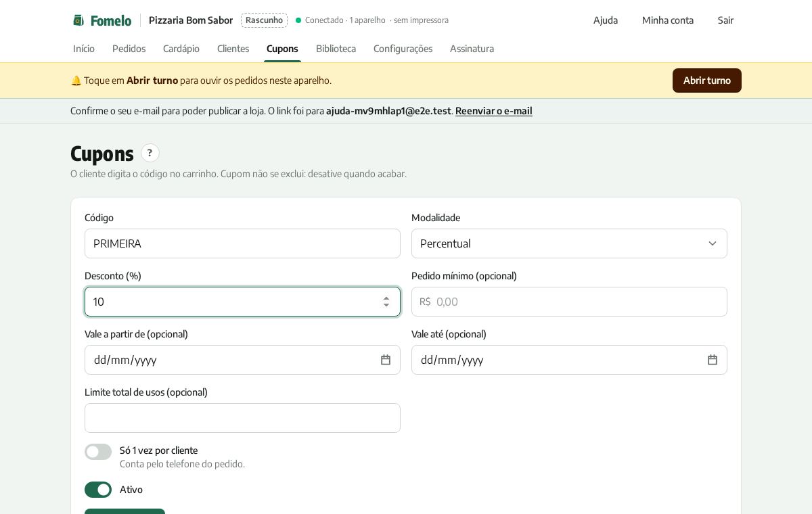This screenshot has width=812, height=514.
Task: Click the Fomelo brand name
Action: 111,20
